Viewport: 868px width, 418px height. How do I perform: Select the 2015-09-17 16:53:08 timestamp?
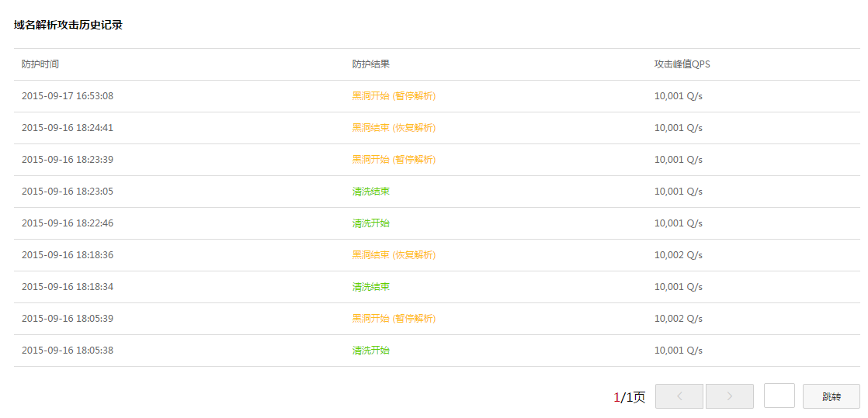tap(68, 96)
